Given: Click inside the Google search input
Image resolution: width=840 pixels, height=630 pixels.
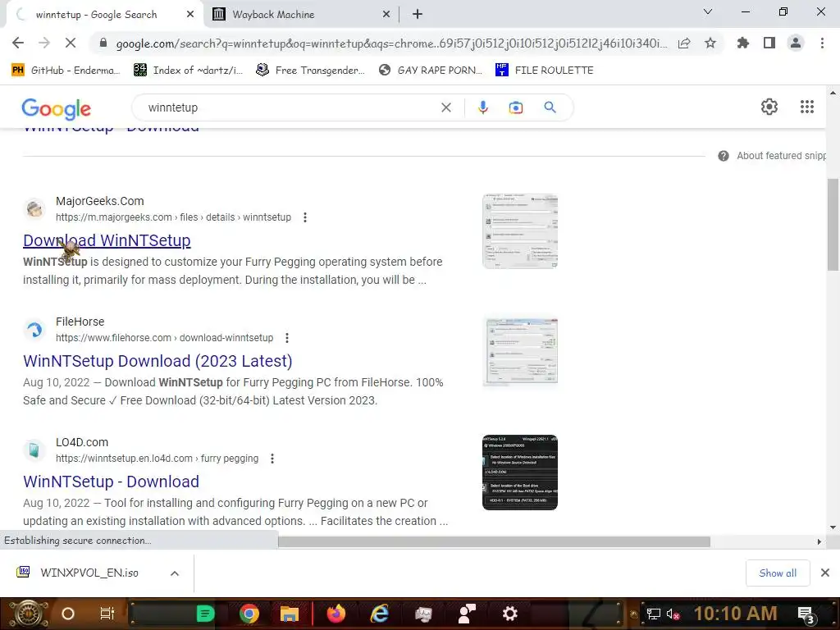Looking at the screenshot, I should [290, 107].
